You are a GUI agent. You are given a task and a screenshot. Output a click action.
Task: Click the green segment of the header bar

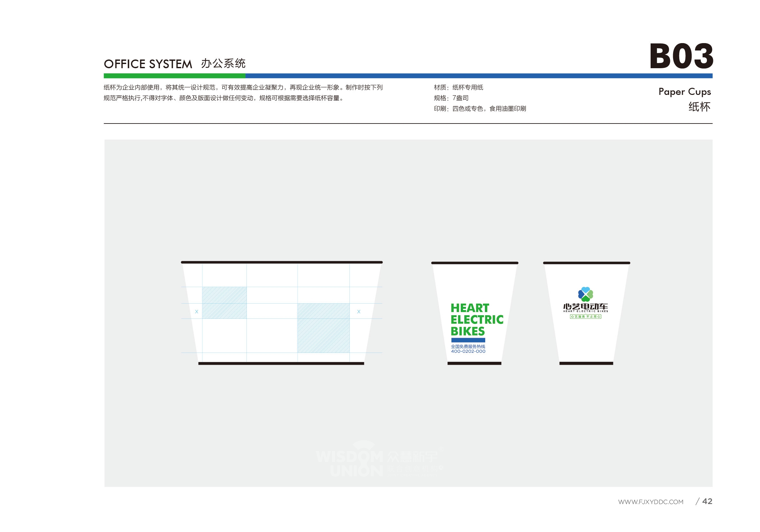tap(174, 76)
